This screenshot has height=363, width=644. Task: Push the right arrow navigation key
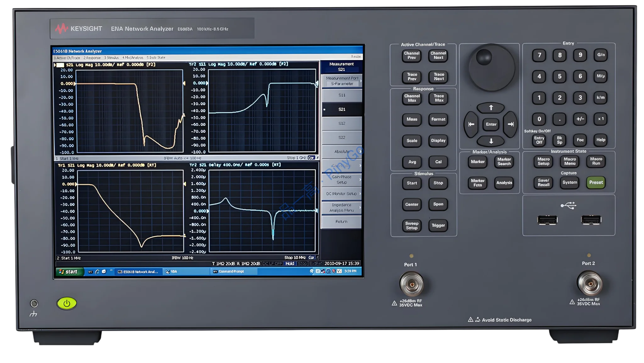(510, 124)
